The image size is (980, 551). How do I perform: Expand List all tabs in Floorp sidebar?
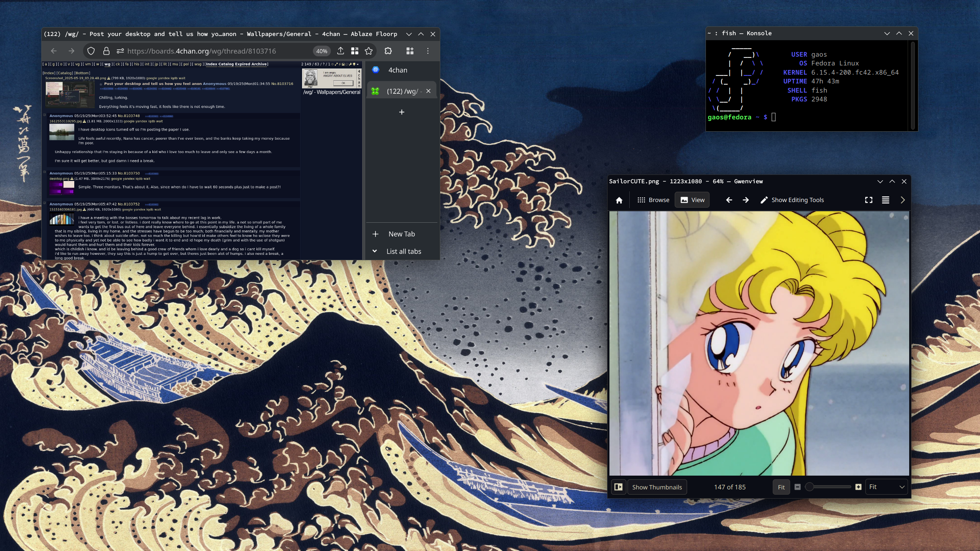click(x=402, y=251)
